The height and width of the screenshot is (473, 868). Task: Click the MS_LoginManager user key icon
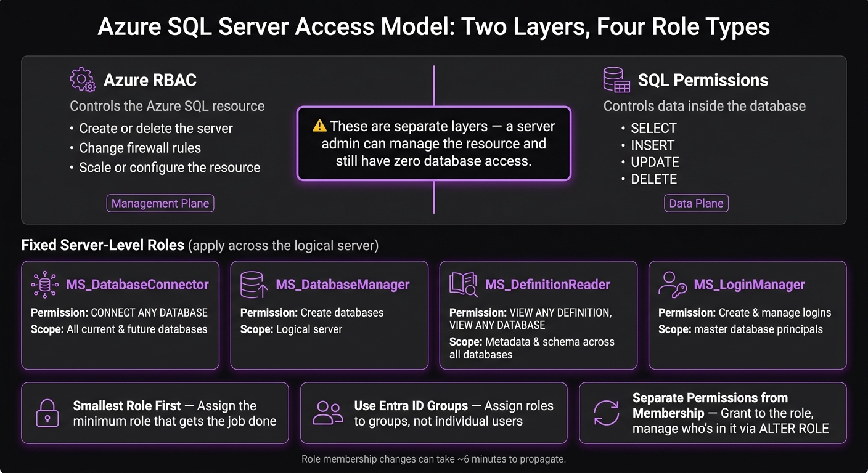pos(673,285)
